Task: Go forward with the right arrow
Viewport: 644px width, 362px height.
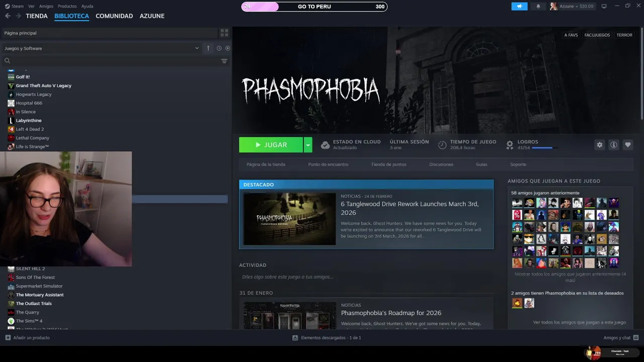Action: 18,16
